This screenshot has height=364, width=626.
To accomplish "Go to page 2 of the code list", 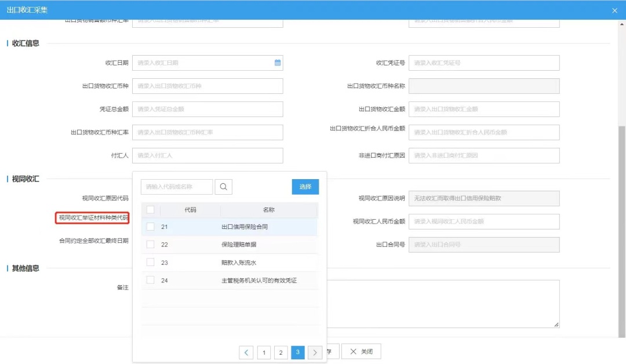I will point(281,352).
